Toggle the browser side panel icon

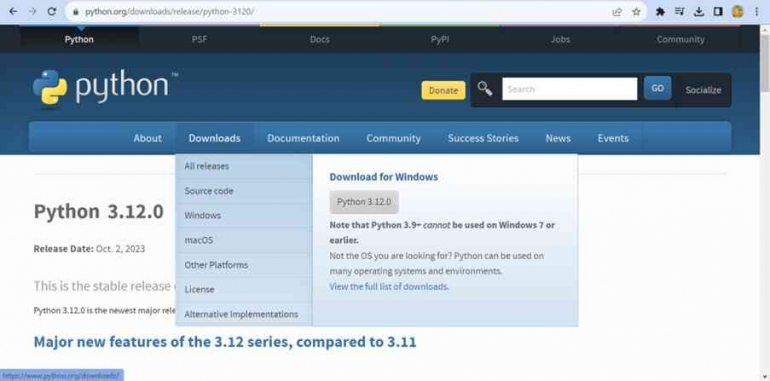(x=718, y=11)
